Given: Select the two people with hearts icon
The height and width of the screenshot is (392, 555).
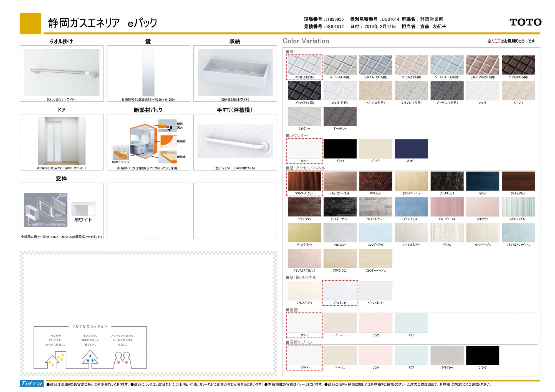Looking at the screenshot, I should tap(122, 360).
